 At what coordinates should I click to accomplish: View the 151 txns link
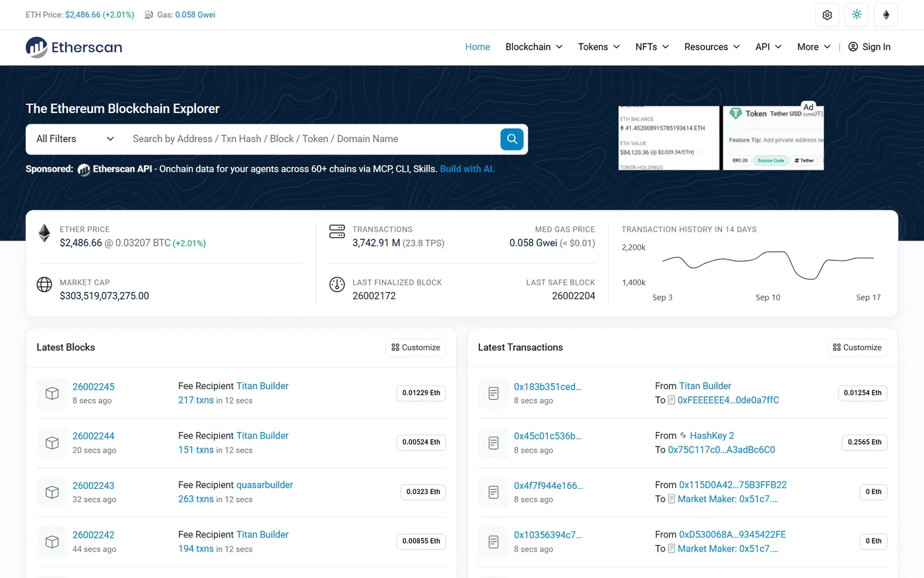pyautogui.click(x=196, y=450)
